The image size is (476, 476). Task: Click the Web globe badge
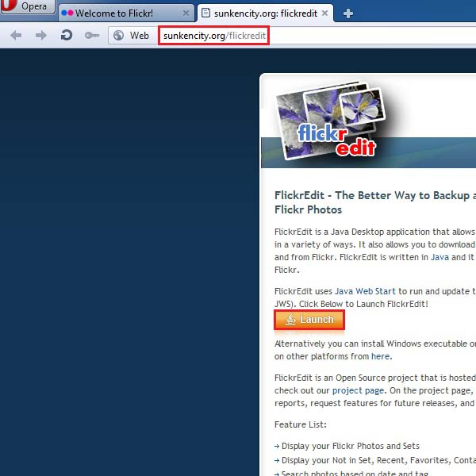point(131,36)
